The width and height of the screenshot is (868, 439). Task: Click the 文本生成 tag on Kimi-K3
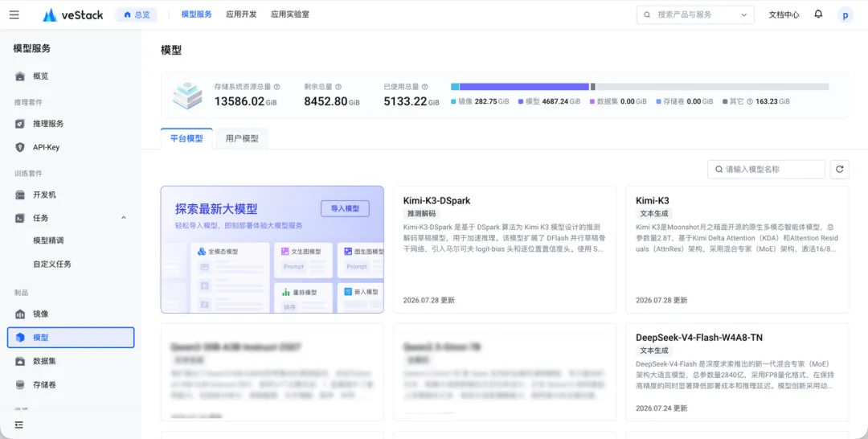[x=654, y=213]
